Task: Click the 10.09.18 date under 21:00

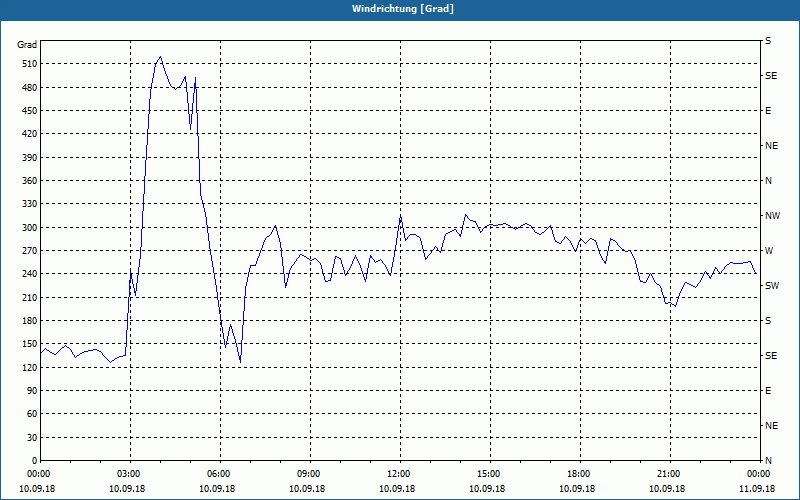Action: coord(667,489)
